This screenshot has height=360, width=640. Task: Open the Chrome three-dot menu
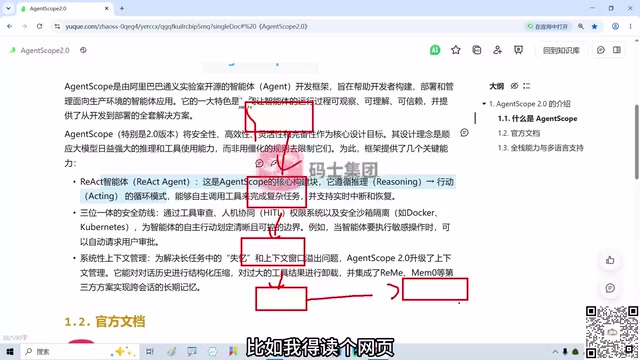pos(630,27)
